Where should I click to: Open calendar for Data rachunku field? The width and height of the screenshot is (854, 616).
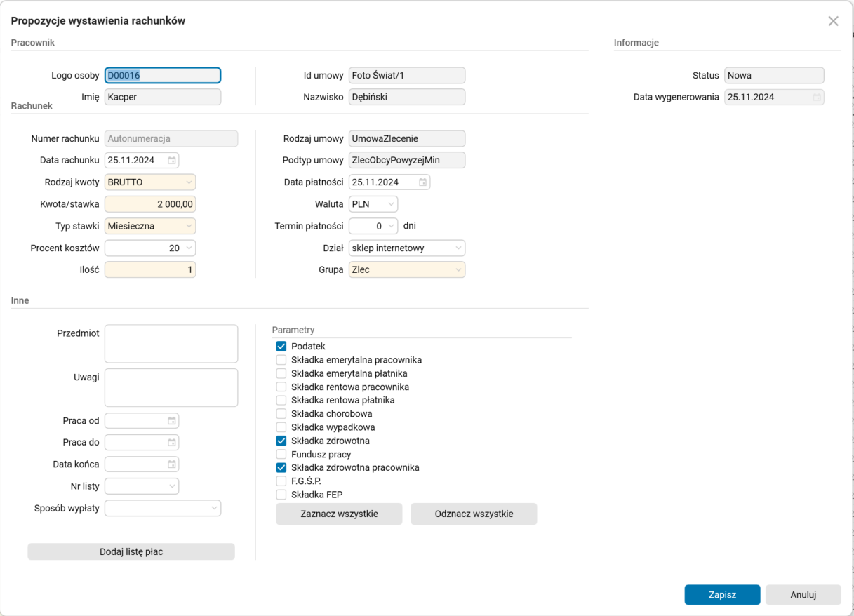[x=172, y=161]
